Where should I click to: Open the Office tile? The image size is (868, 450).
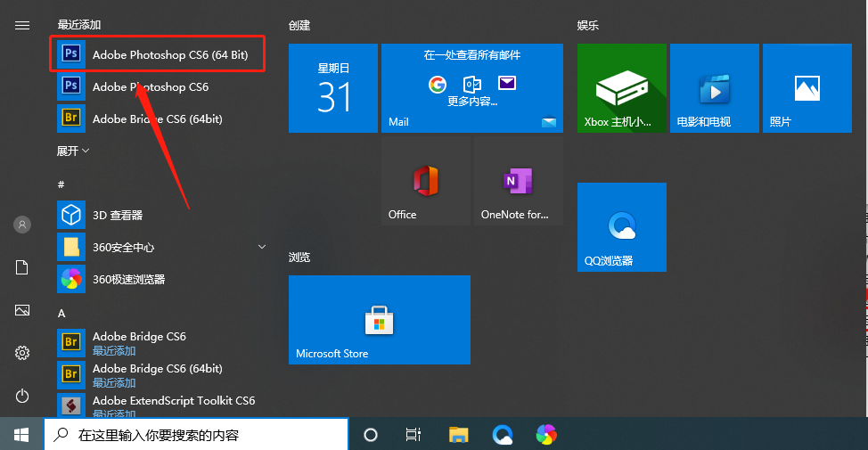(x=426, y=181)
